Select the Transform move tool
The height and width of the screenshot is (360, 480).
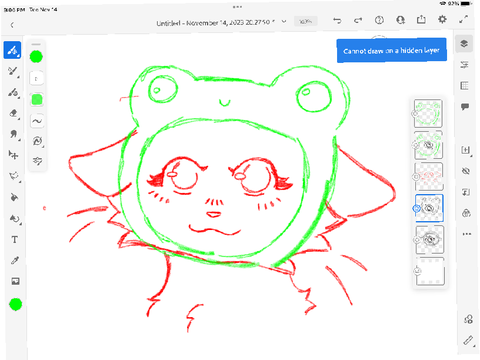(x=13, y=155)
